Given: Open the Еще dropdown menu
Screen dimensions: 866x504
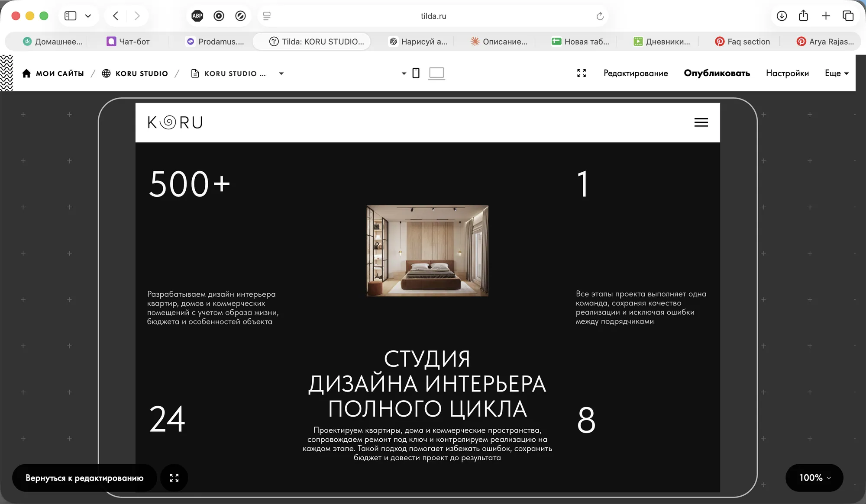Looking at the screenshot, I should pyautogui.click(x=837, y=73).
